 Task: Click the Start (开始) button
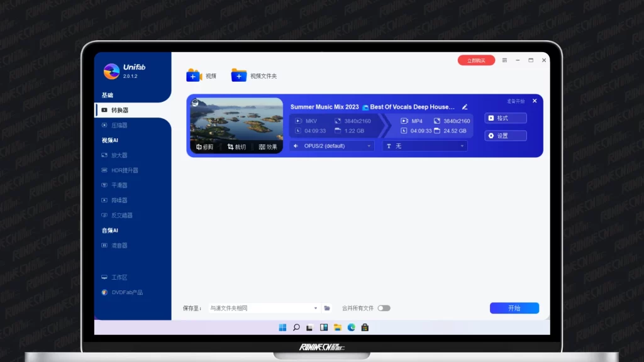click(514, 309)
